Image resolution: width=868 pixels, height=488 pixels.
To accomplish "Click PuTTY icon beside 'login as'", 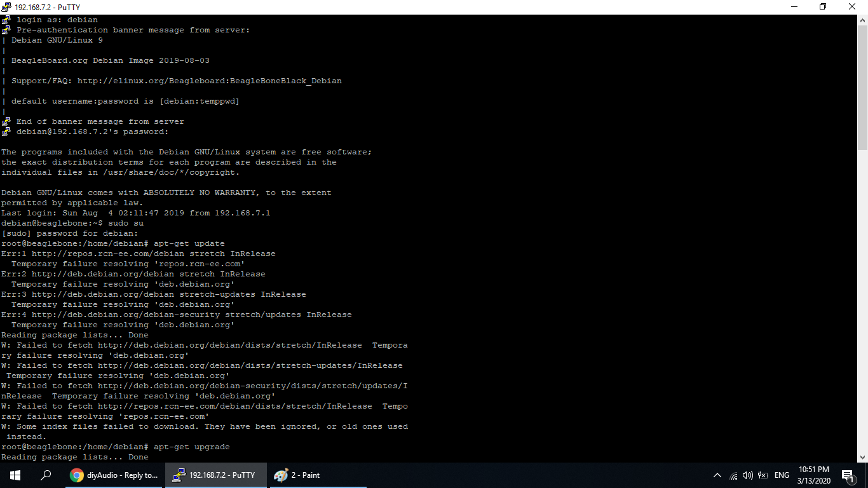I will point(6,20).
